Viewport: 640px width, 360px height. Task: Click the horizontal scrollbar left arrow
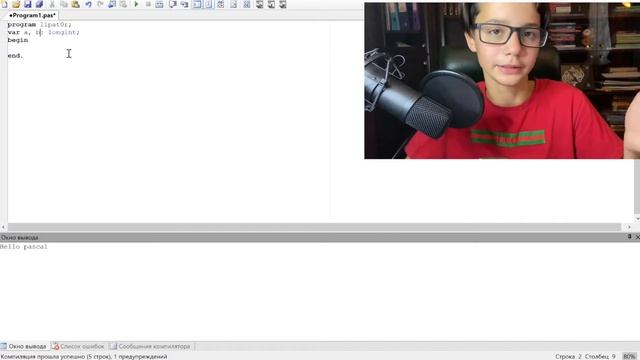click(x=4, y=227)
